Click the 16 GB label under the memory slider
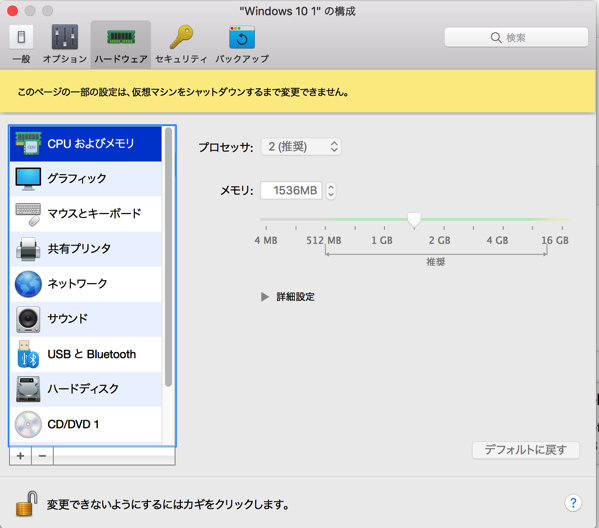599x528 pixels. coord(555,240)
